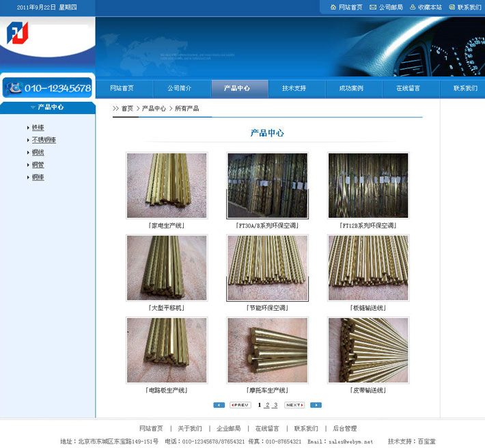Open the 摩托车生产线 product thumbnail
Screen dimensions: 485x448
[267, 350]
